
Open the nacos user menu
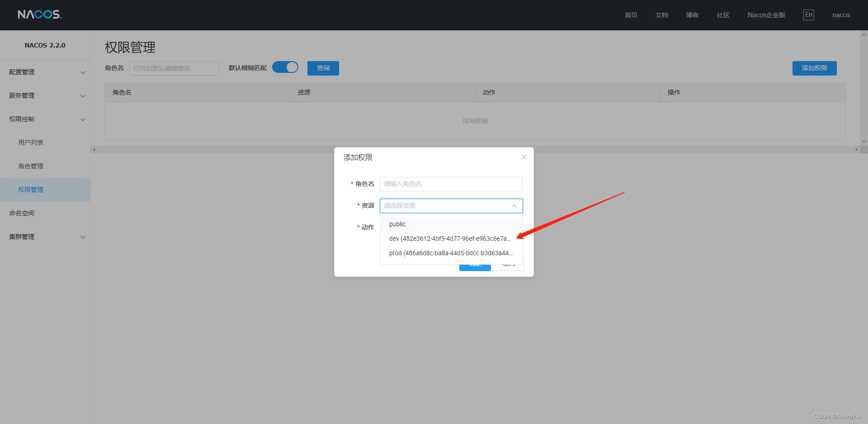tap(841, 15)
